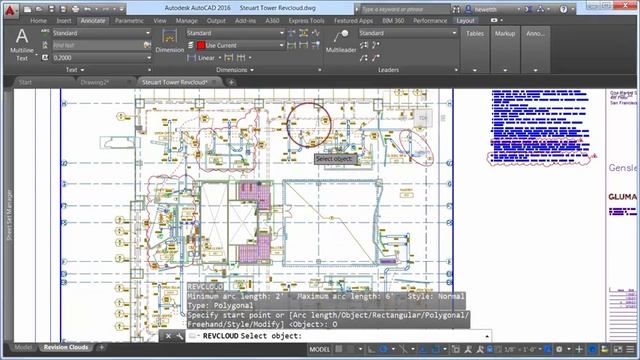Click the Open file icon in Quick Access toolbar
The image size is (640, 360).
(39, 9)
